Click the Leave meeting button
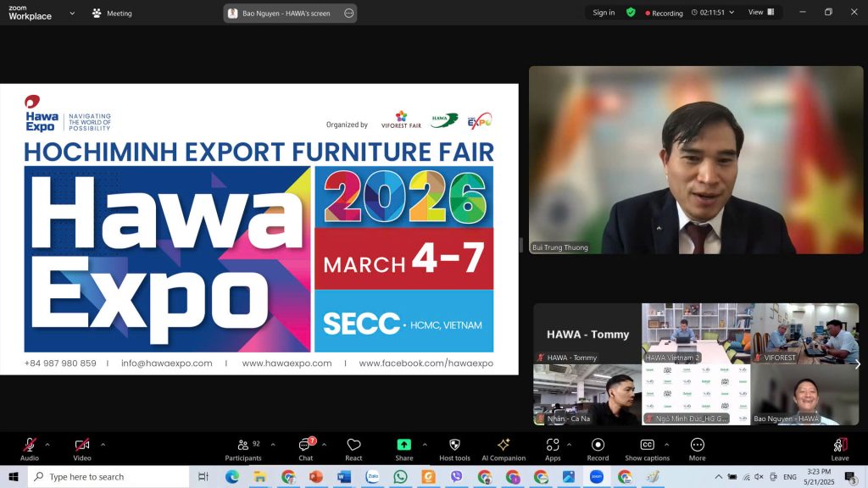Image resolution: width=868 pixels, height=488 pixels. pyautogui.click(x=840, y=449)
